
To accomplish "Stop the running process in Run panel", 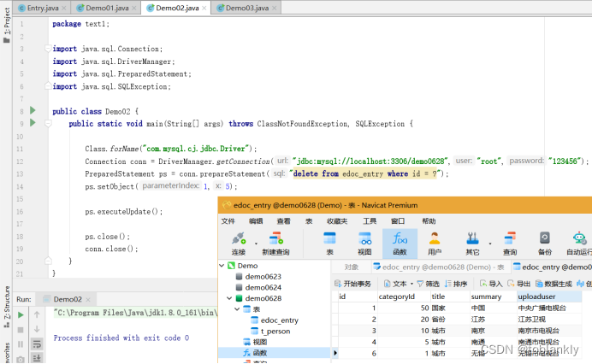I will (21, 330).
